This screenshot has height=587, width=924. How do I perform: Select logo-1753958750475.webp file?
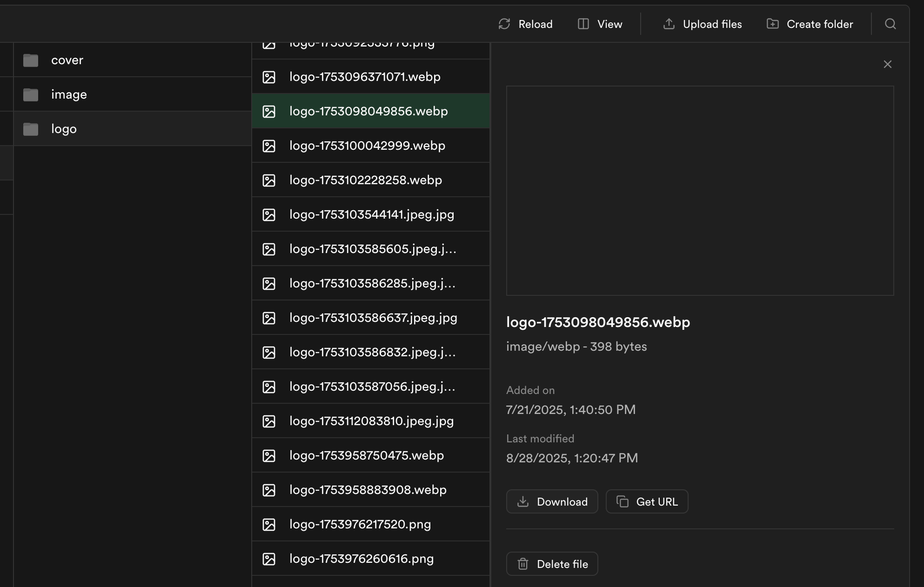pyautogui.click(x=366, y=455)
